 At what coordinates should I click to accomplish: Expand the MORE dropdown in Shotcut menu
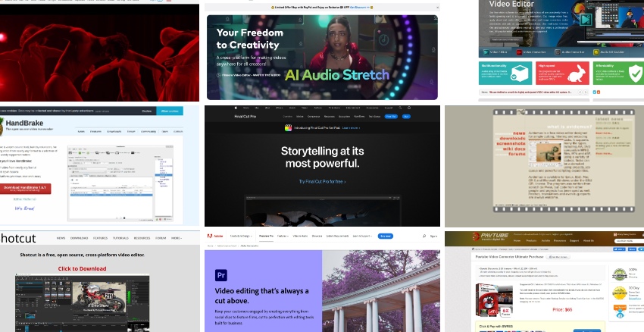click(177, 238)
